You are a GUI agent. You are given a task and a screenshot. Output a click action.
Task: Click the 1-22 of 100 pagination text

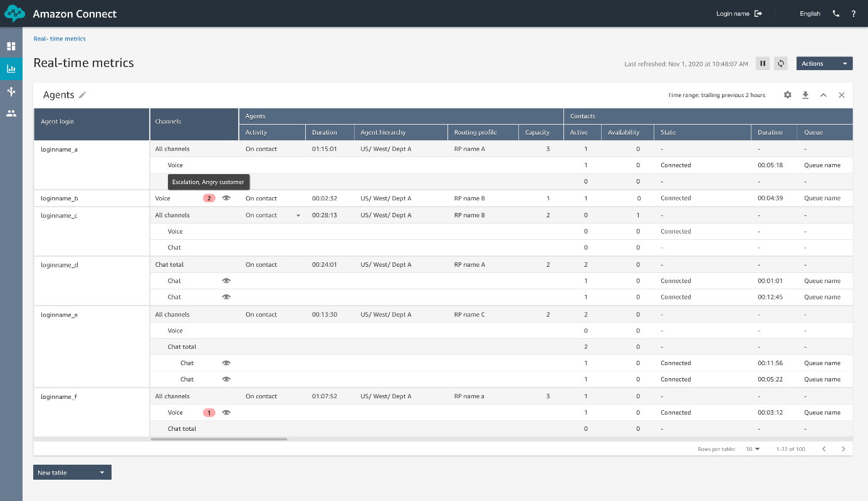[x=790, y=449]
